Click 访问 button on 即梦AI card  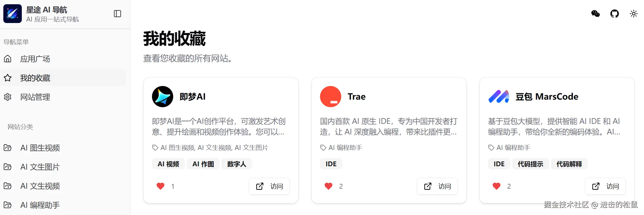click(269, 186)
